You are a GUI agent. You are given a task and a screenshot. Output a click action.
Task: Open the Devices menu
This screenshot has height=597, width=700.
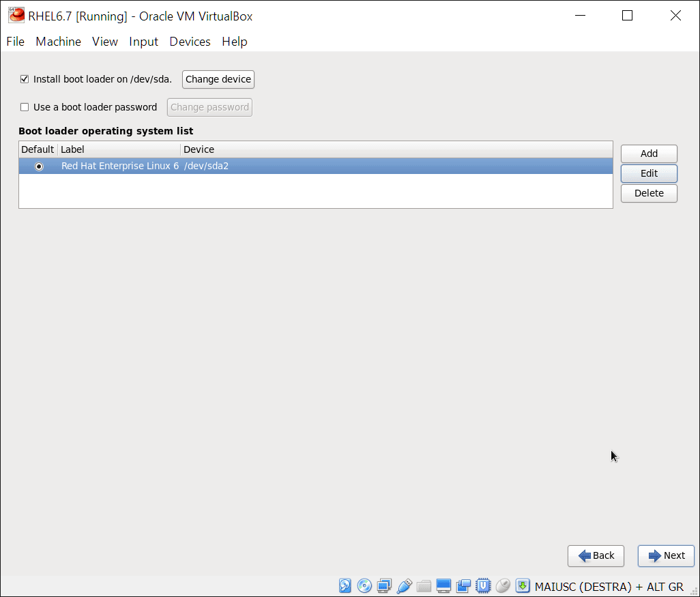190,42
